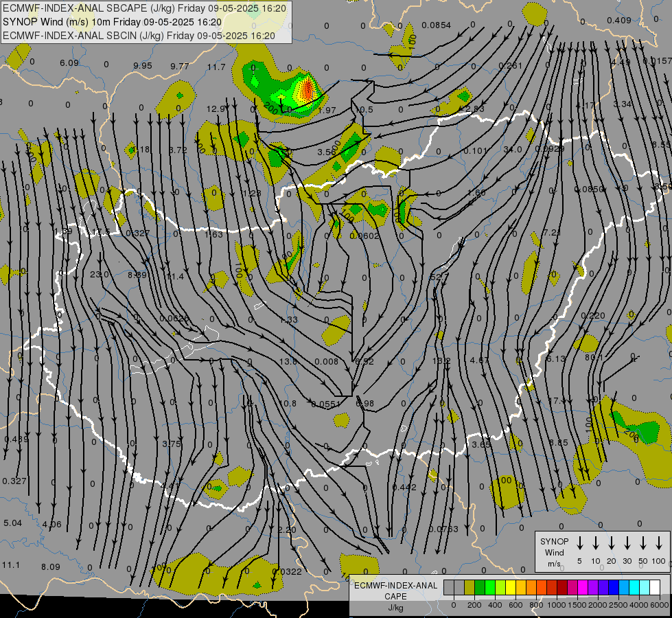Click the 30 m/s wind arrow in legend

(627, 543)
